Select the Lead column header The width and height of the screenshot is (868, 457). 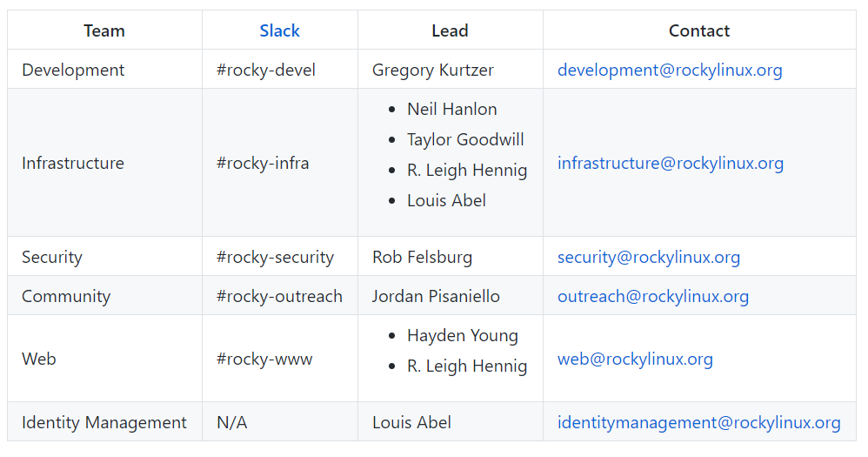pyautogui.click(x=450, y=30)
